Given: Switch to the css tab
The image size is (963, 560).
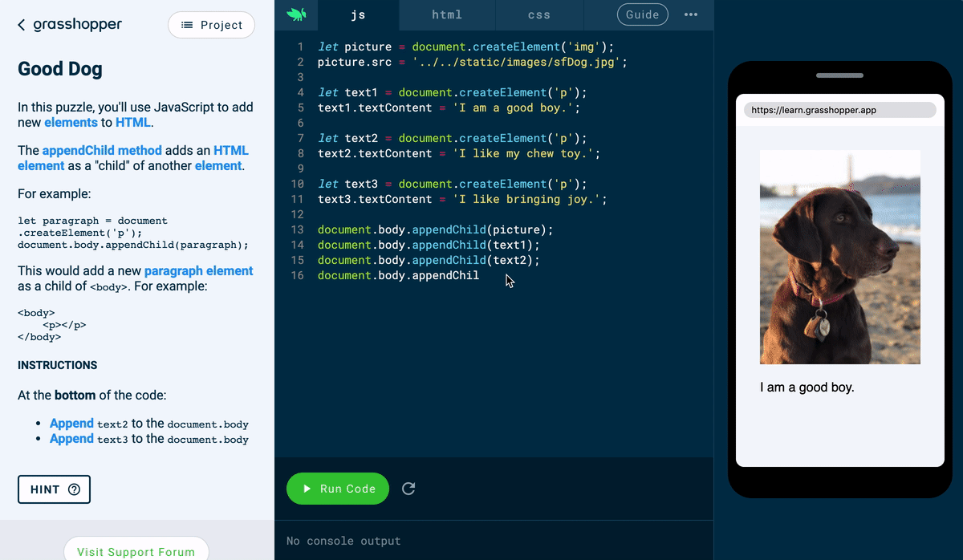Looking at the screenshot, I should pyautogui.click(x=538, y=14).
